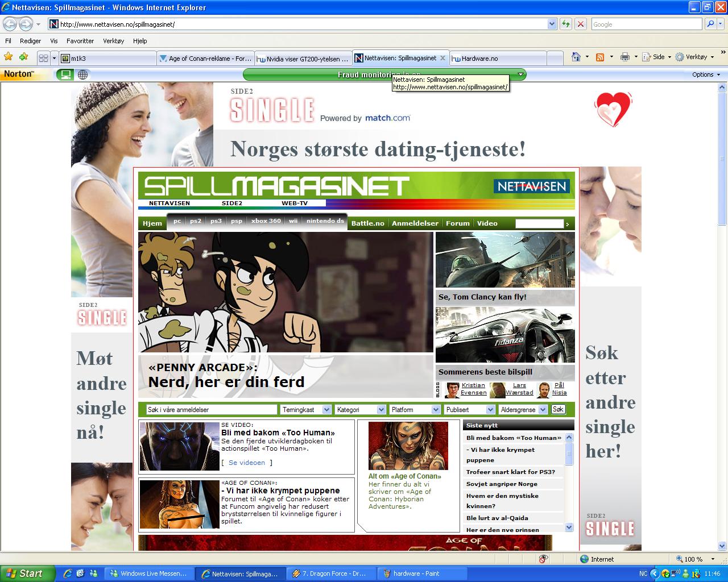Open Favorites Center star icon
This screenshot has height=582, width=728.
tap(9, 57)
